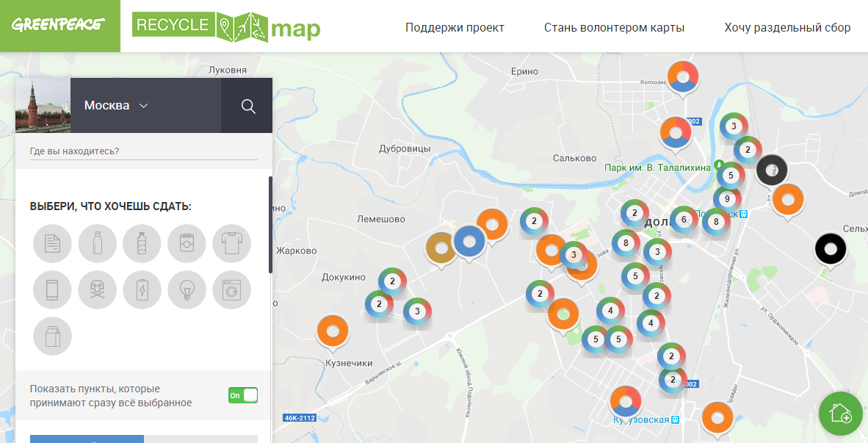
Task: Click the green add-new-point house button
Action: pyautogui.click(x=840, y=413)
